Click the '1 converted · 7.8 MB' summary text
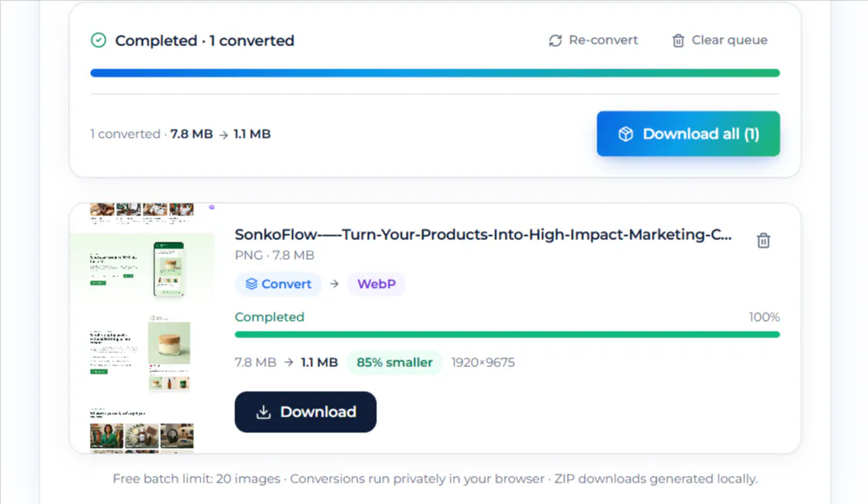The width and height of the screenshot is (868, 504). [x=181, y=134]
